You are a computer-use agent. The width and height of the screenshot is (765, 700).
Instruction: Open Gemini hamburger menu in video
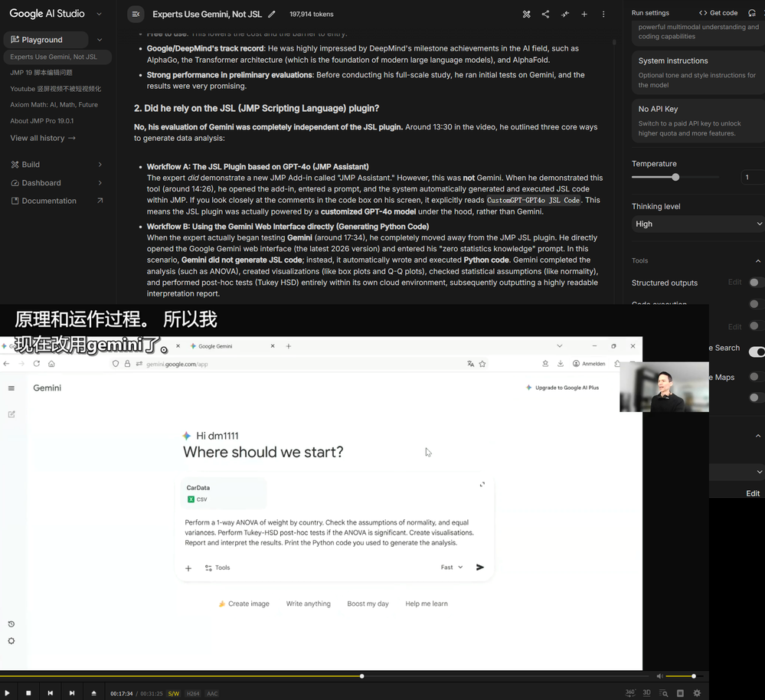(11, 388)
